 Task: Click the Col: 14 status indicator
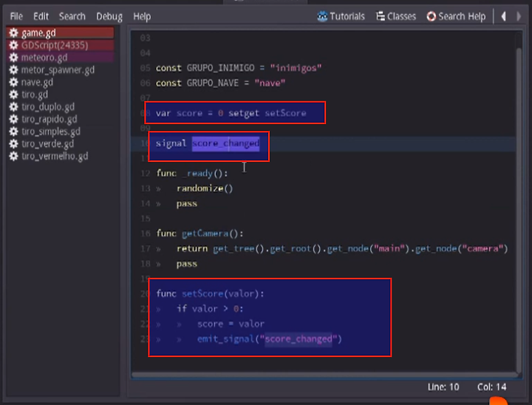(x=492, y=387)
